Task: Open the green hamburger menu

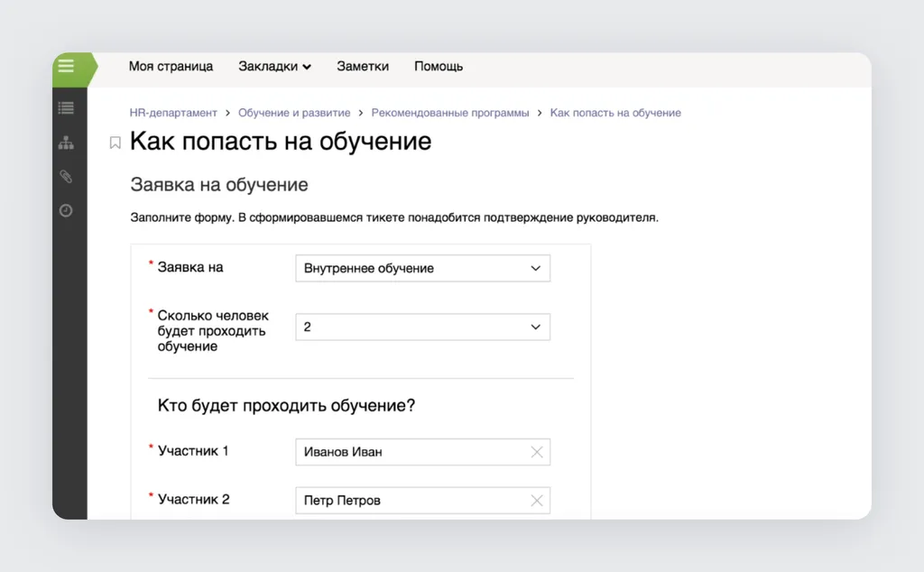Action: click(66, 66)
